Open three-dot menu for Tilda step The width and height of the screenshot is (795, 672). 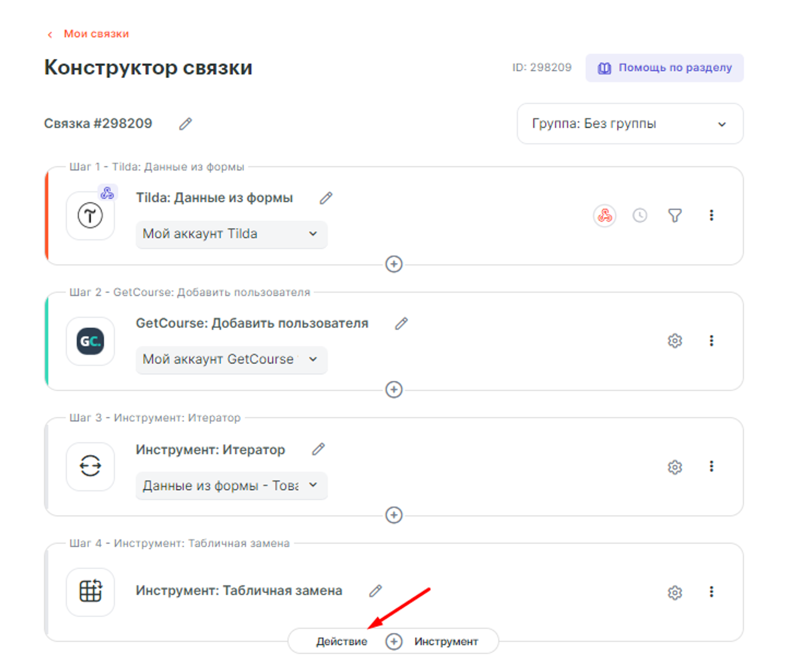[x=711, y=215]
